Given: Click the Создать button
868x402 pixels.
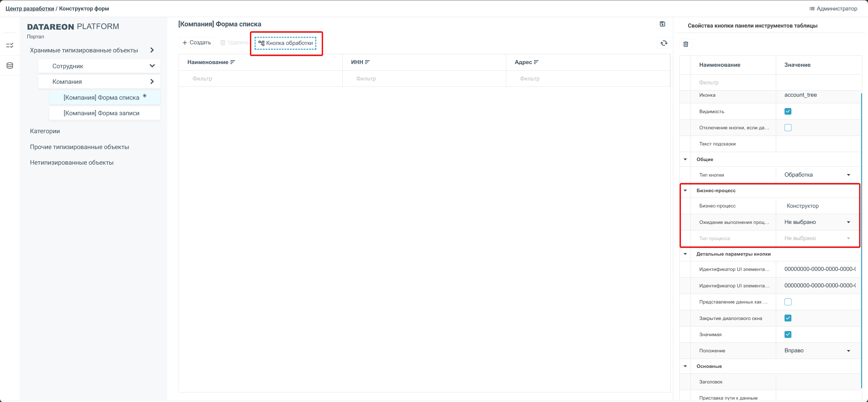Looking at the screenshot, I should [197, 43].
